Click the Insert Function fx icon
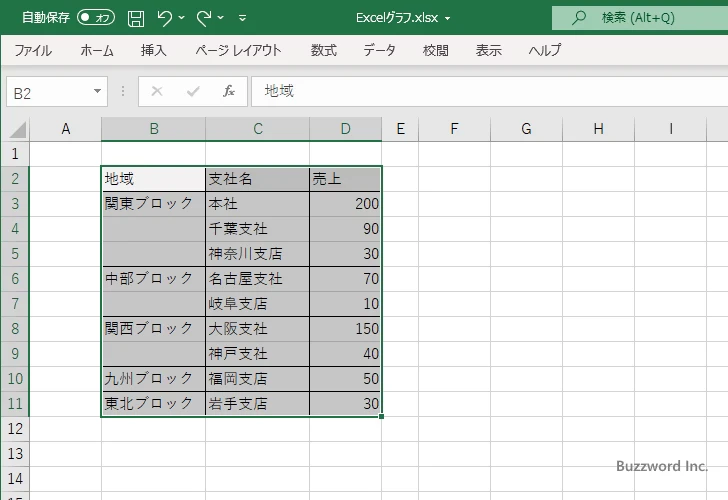The image size is (728, 500). click(229, 91)
